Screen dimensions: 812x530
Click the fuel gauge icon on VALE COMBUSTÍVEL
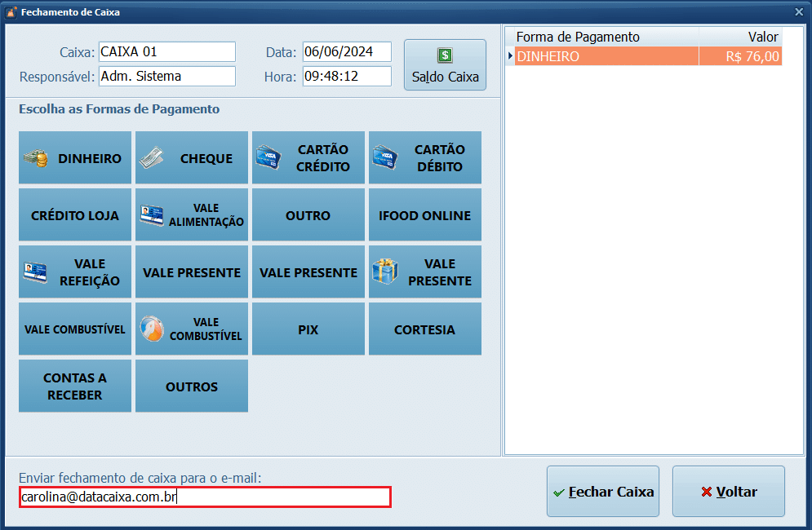tap(152, 329)
